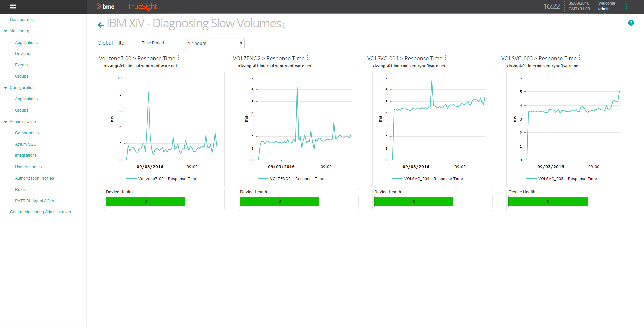Open Roles page
Image resolution: width=644 pixels, height=328 pixels.
coord(20,190)
